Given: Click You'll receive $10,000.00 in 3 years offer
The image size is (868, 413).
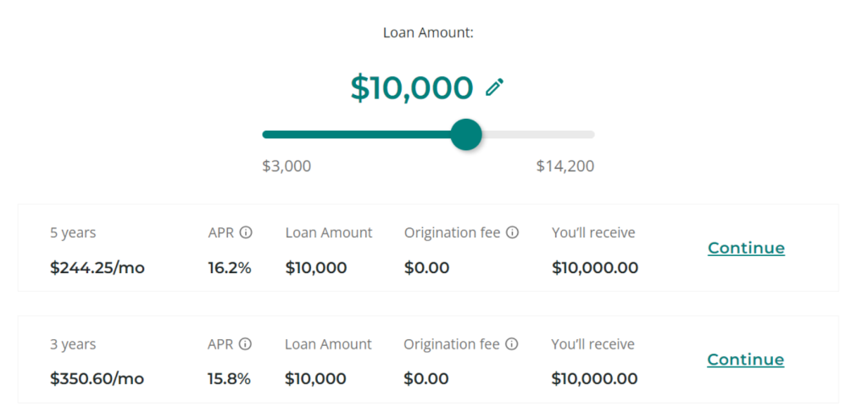Looking at the screenshot, I should (x=594, y=379).
